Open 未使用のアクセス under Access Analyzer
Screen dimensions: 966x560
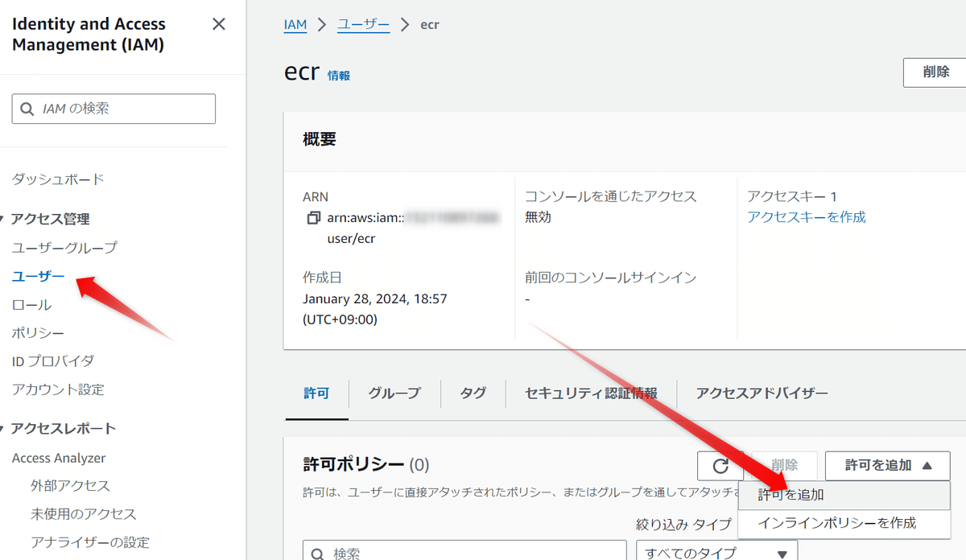[x=84, y=514]
